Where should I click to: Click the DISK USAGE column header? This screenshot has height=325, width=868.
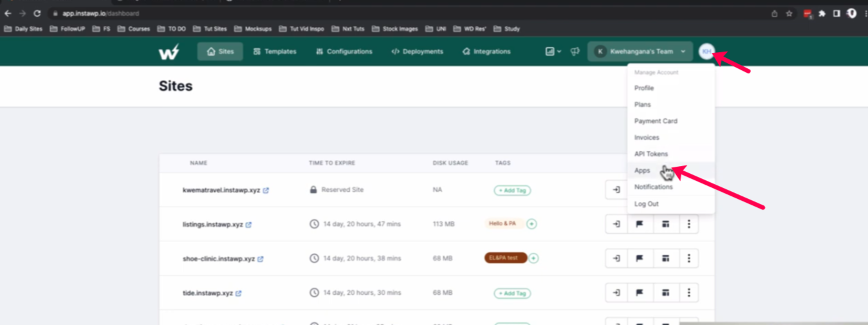(450, 163)
